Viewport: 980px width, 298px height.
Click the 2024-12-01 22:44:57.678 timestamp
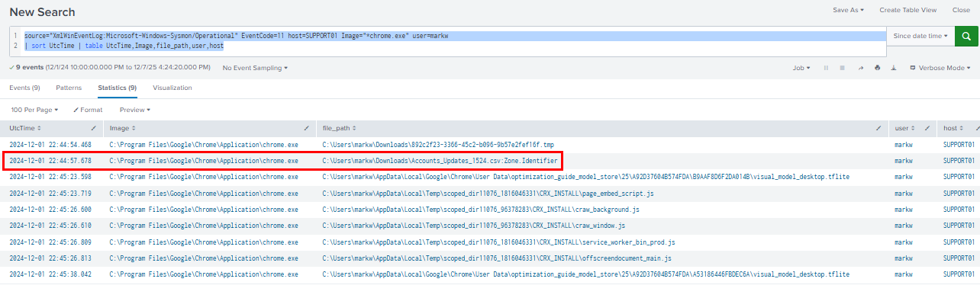coord(50,161)
